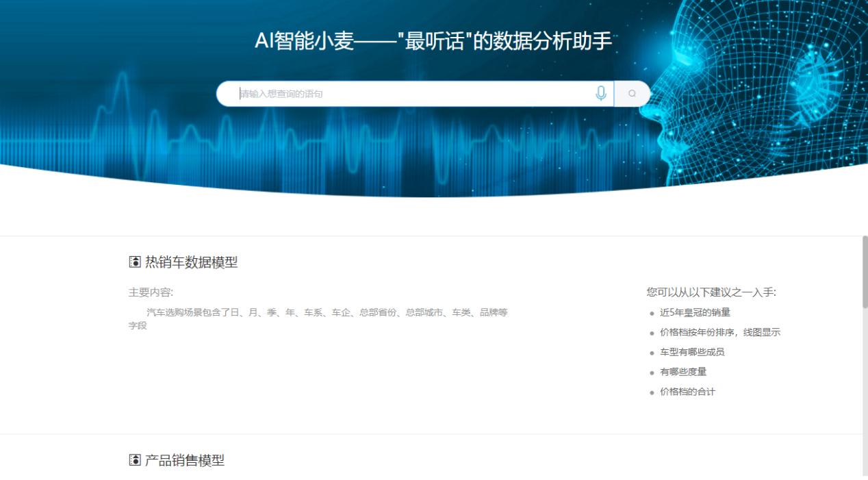Click the microphone voice input icon
Viewport: 868px width, 480px height.
pyautogui.click(x=600, y=93)
